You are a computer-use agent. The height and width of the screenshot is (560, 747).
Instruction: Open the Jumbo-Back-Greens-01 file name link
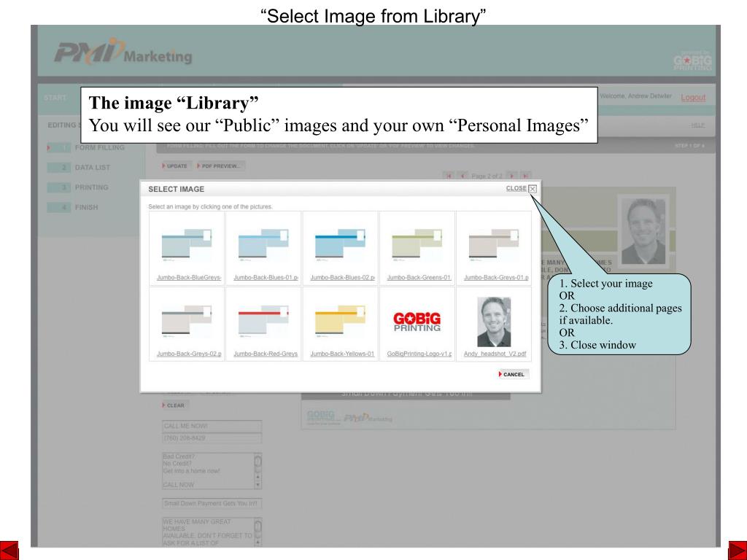click(419, 278)
